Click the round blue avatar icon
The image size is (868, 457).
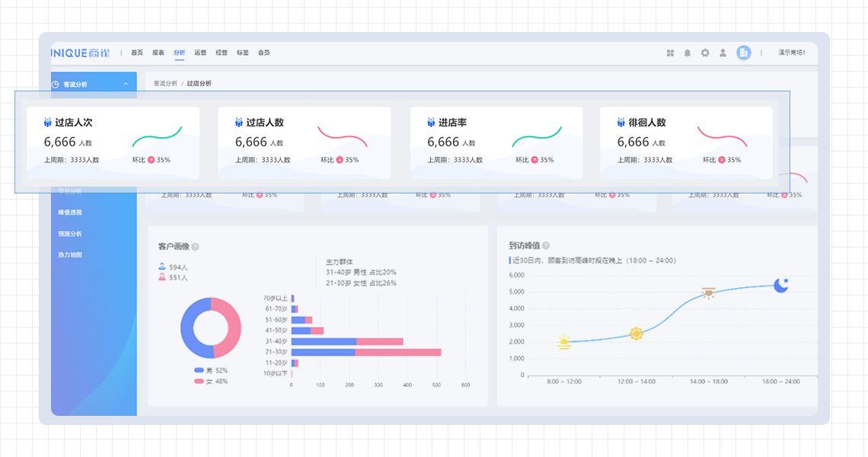(x=743, y=53)
